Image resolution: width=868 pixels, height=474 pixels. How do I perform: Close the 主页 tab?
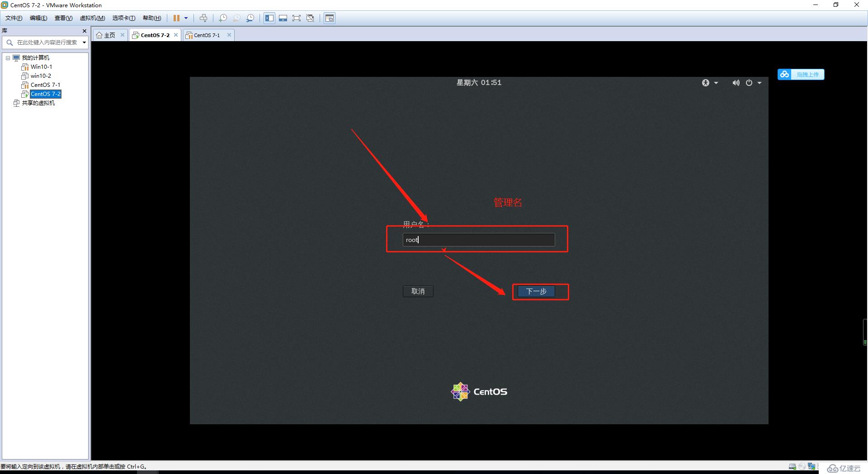click(x=122, y=35)
